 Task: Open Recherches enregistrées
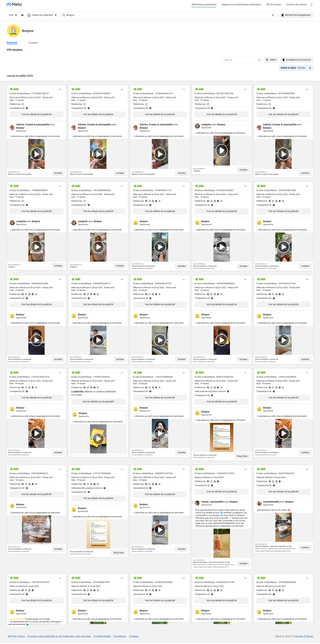click(x=296, y=15)
